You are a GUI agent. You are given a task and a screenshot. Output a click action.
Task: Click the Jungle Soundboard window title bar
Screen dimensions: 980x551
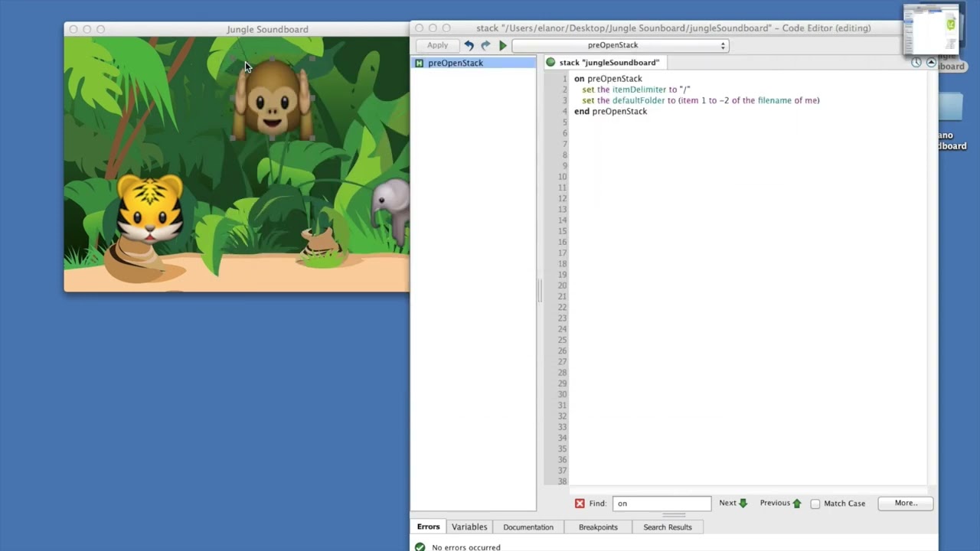coord(237,29)
